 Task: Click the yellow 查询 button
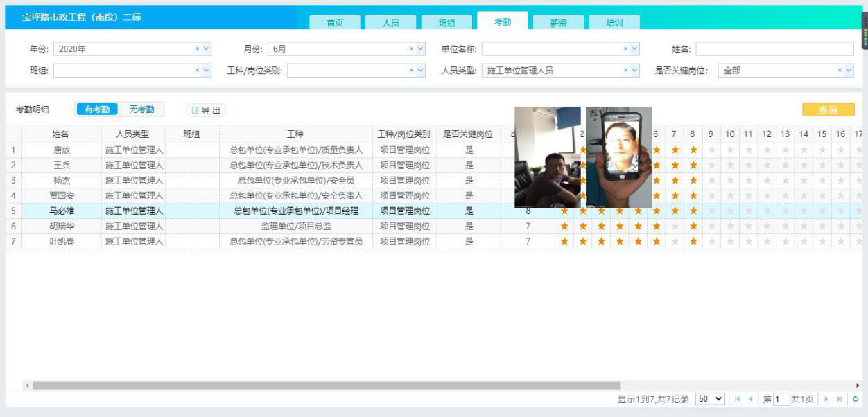[828, 110]
